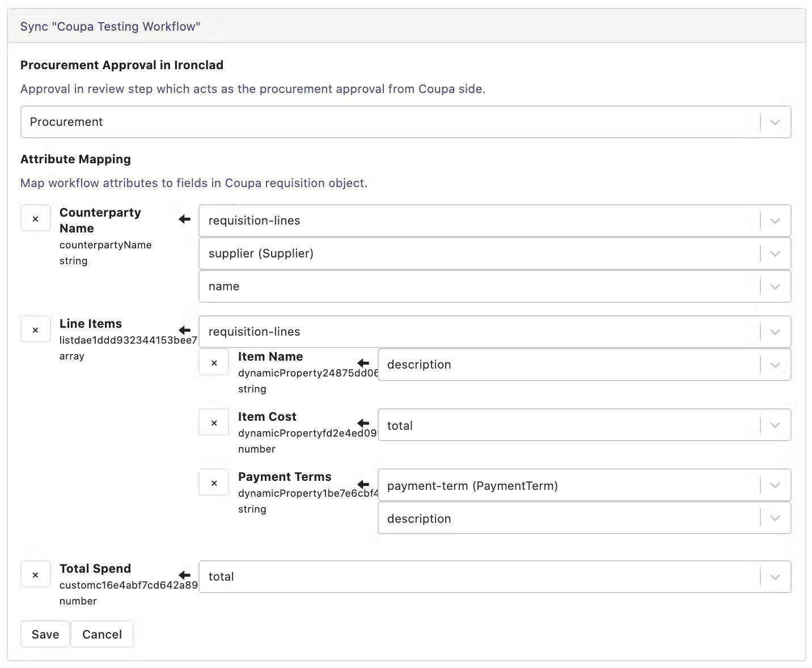Open payment-term (PaymentTerm) dropdown
The width and height of the screenshot is (812, 668).
coord(584,486)
